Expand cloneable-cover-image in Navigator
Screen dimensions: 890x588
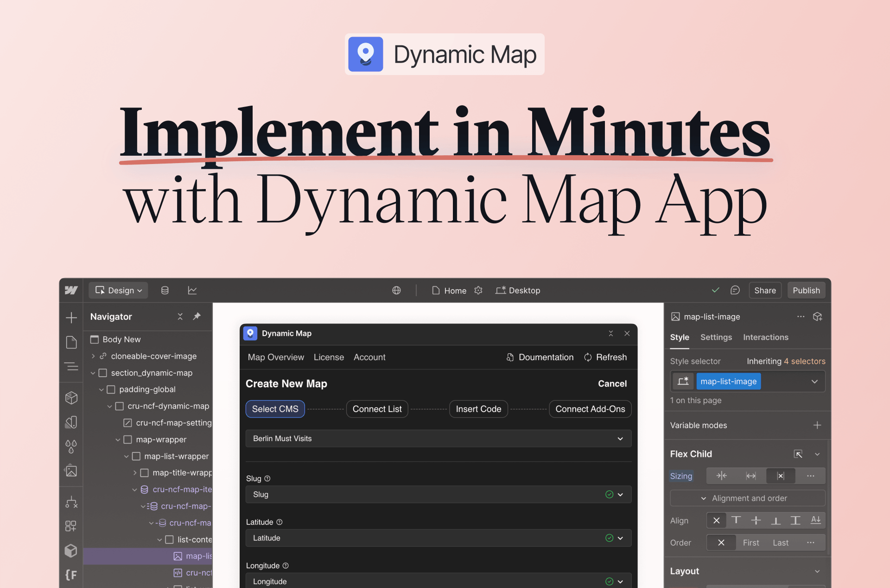click(93, 356)
